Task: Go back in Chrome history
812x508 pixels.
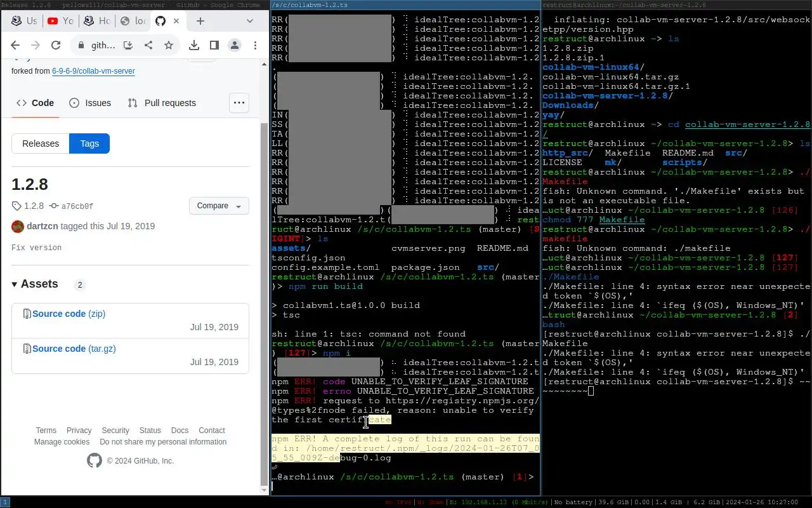Action: 15,45
